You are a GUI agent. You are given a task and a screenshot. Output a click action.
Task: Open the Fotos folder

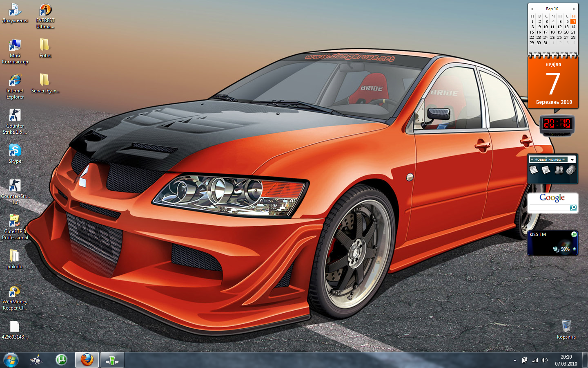[x=45, y=48]
